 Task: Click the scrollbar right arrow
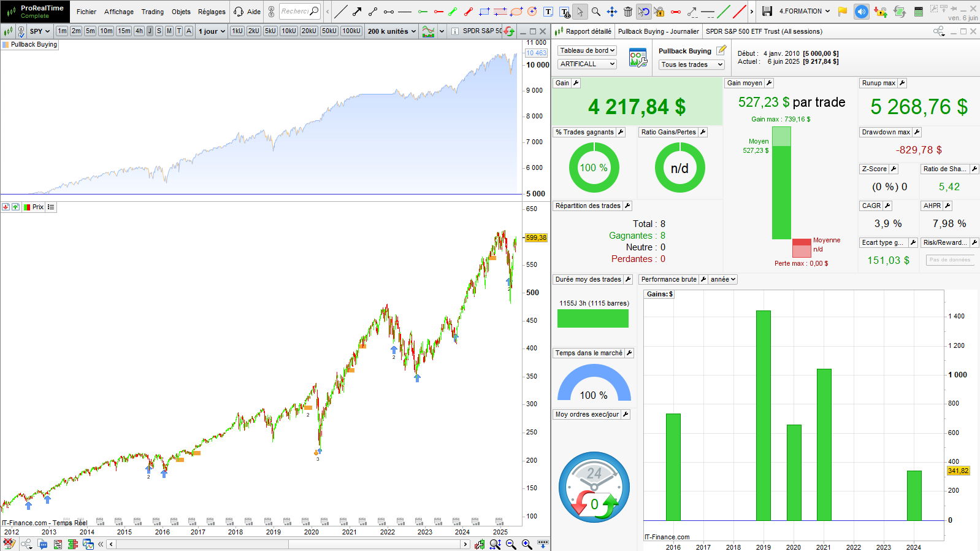tap(465, 544)
